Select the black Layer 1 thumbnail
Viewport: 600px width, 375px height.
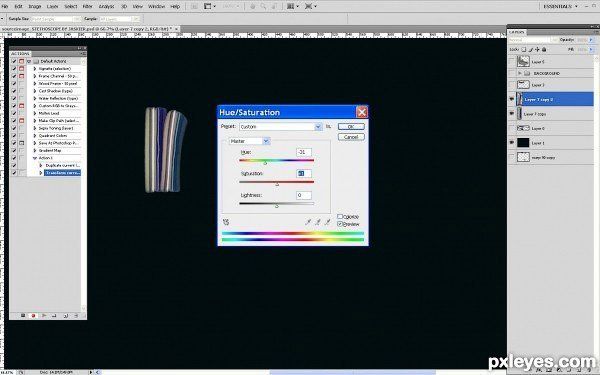(523, 143)
